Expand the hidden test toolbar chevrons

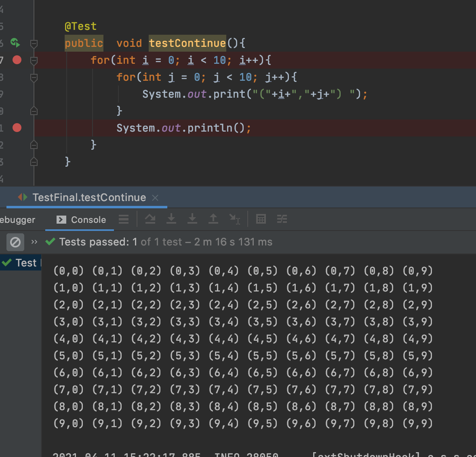[34, 242]
